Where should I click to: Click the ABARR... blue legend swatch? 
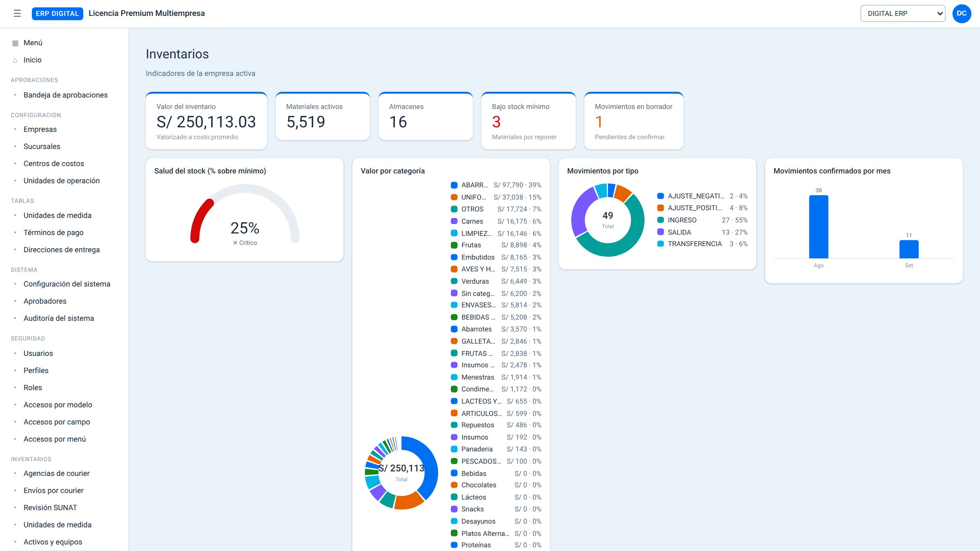click(x=454, y=185)
